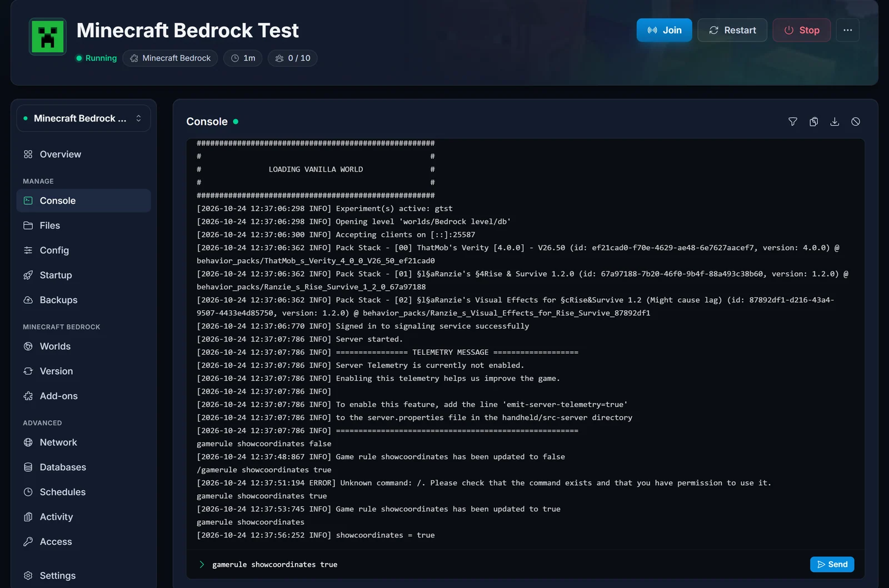Restart the server
This screenshot has height=588, width=889.
[x=732, y=30]
